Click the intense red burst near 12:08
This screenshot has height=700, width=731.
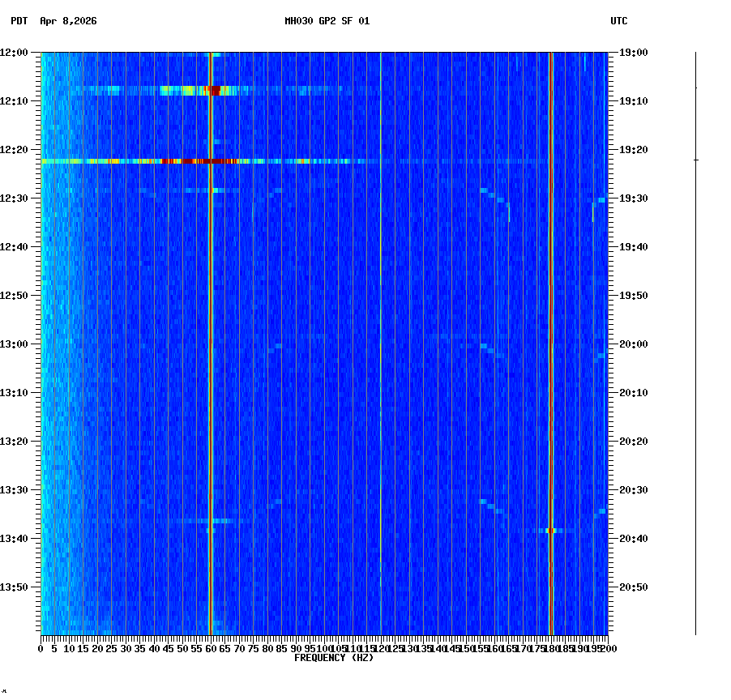(x=215, y=89)
